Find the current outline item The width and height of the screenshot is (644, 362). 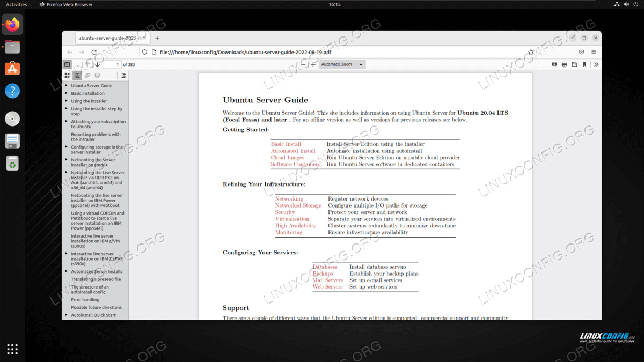123,76
